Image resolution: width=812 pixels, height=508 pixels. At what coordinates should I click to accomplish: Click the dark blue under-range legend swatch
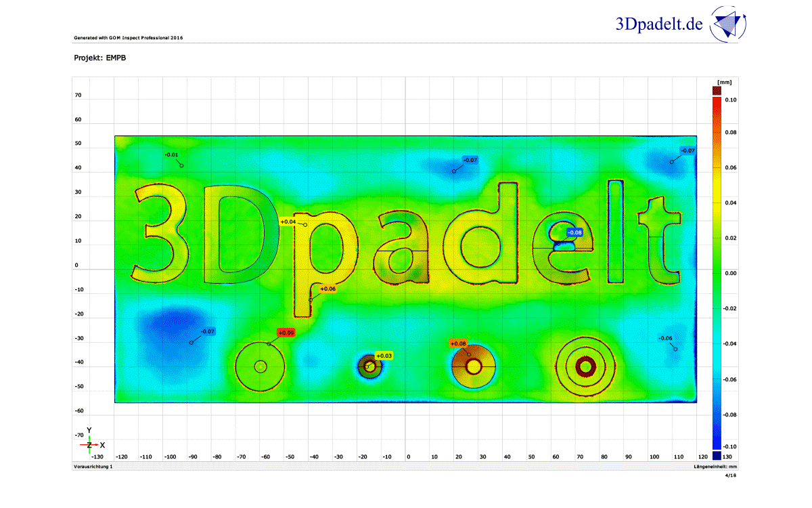tap(717, 456)
